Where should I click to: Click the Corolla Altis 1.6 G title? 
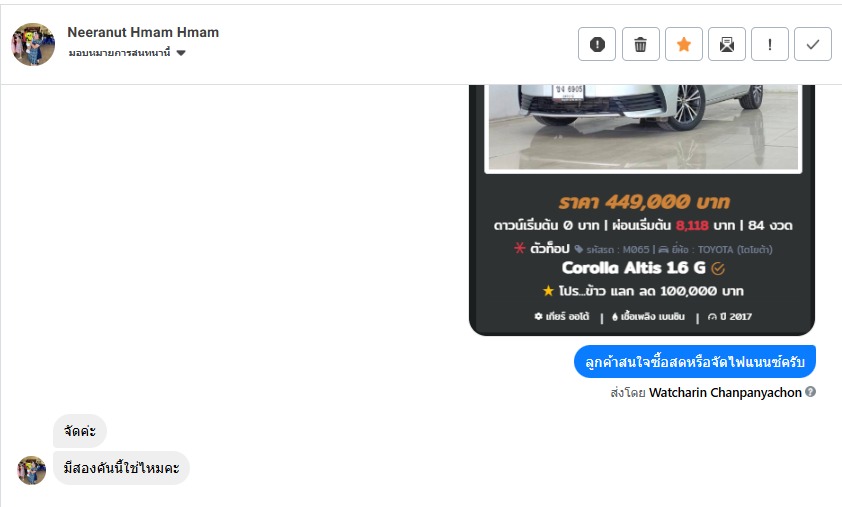pos(634,267)
